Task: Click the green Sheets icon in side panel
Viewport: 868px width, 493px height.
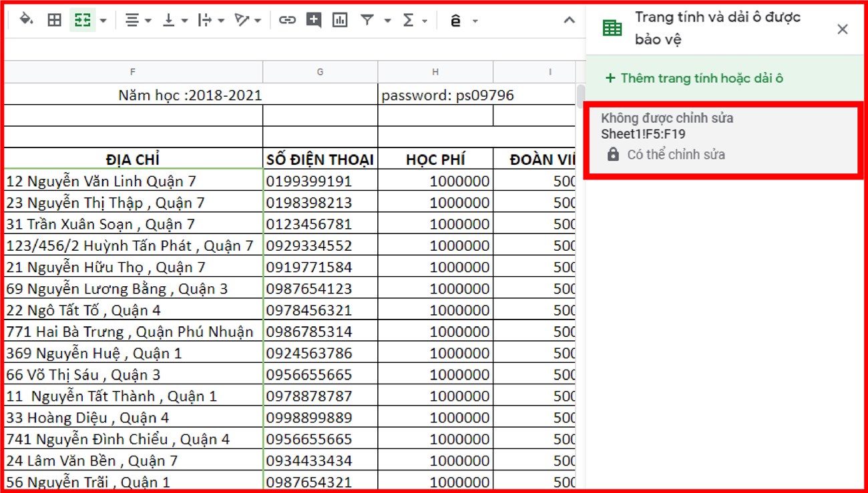Action: click(612, 28)
